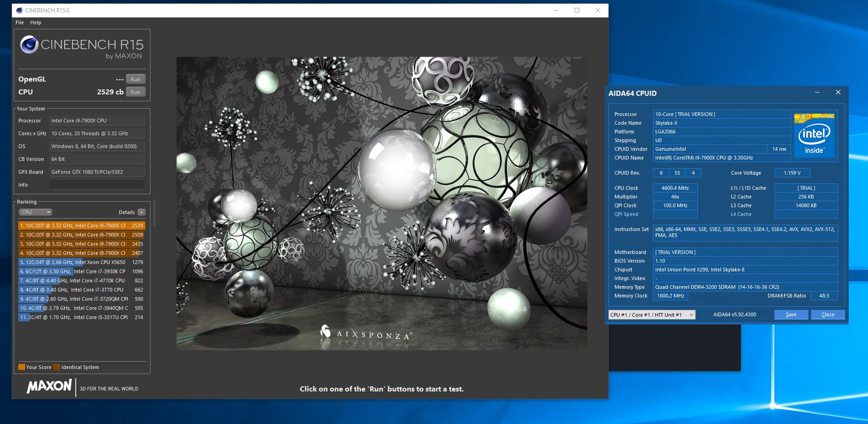This screenshot has width=868, height=424.
Task: Click the Details arrow button in Ranking
Action: coord(142,212)
